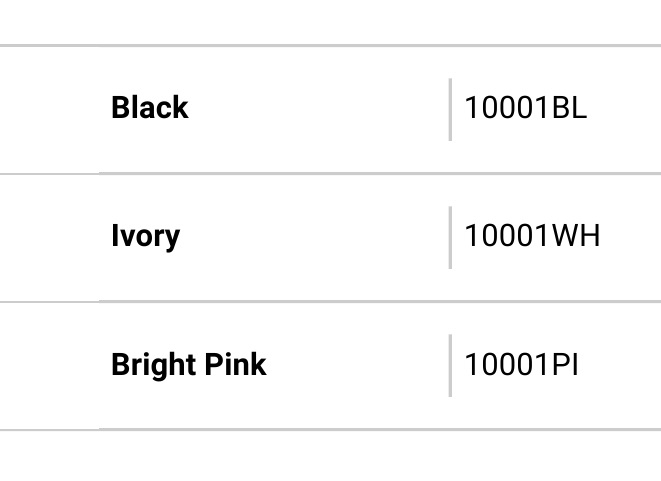Click the border below the Bright Pink row
Image resolution: width=661 pixels, height=481 pixels.
click(330, 430)
